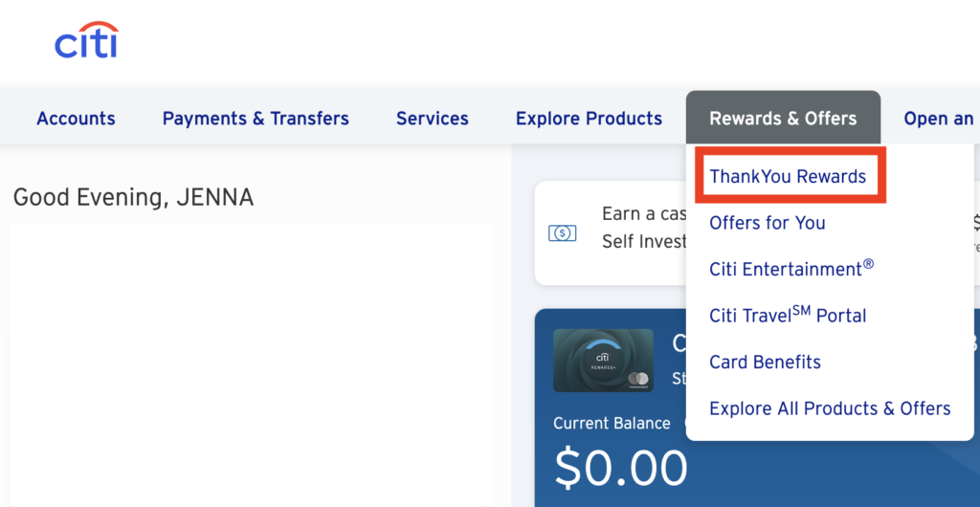Click the Current Balance label
980x507 pixels.
pos(612,422)
